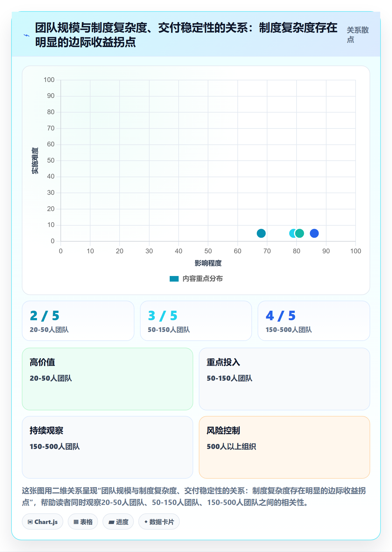The height and width of the screenshot is (552, 392).
Task: Click the 内容重点分布 legend text
Action: (203, 279)
